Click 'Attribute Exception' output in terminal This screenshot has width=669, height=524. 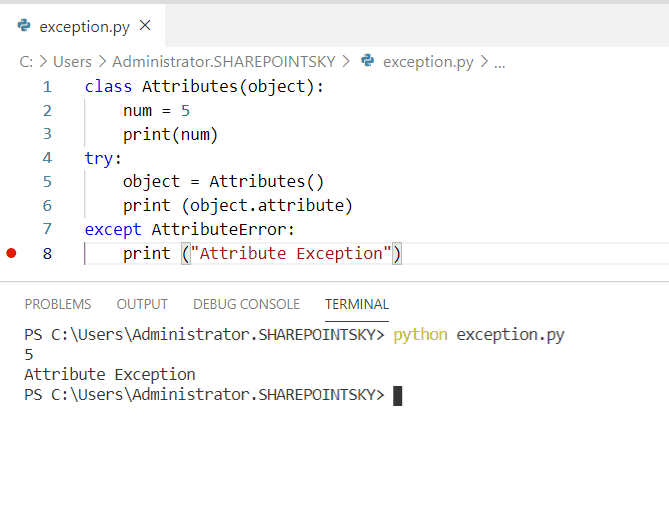[x=110, y=375]
